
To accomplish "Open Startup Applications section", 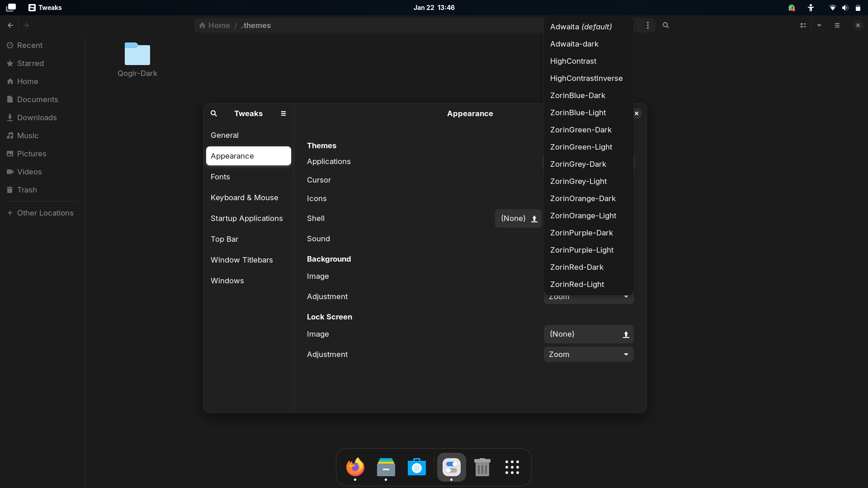I will tap(249, 218).
